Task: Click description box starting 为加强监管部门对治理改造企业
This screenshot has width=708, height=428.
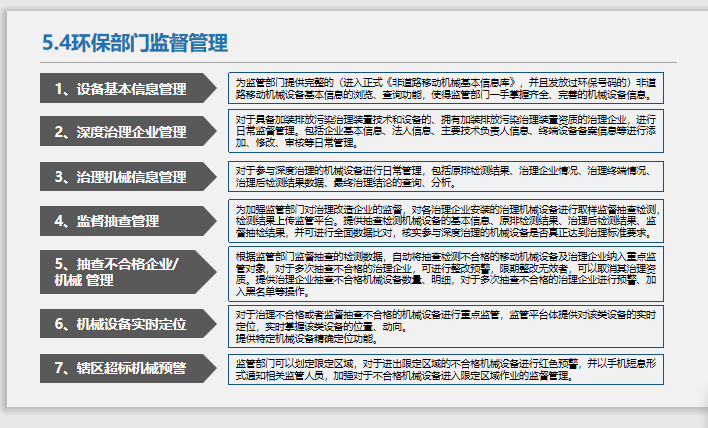Action: [446, 221]
